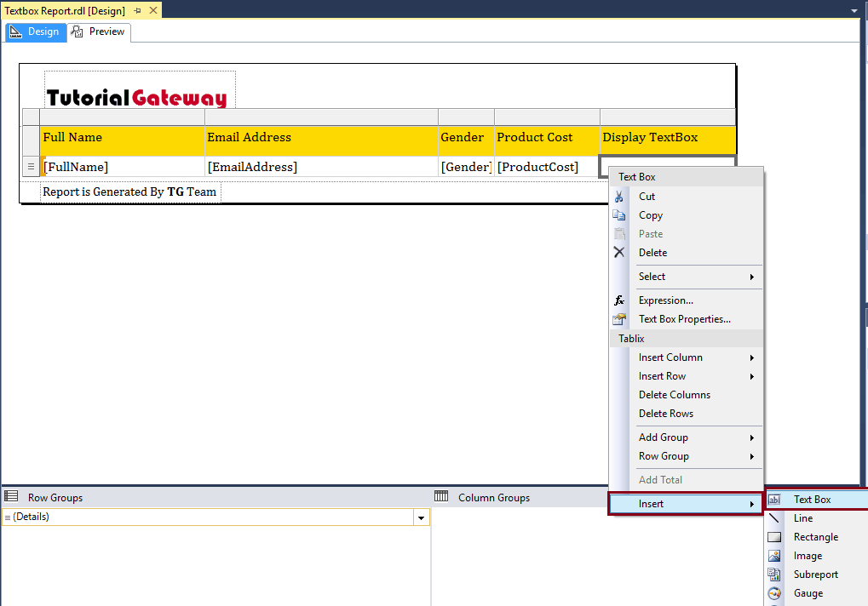Select the Copy icon in context menu
Image resolution: width=868 pixels, height=606 pixels.
[619, 214]
